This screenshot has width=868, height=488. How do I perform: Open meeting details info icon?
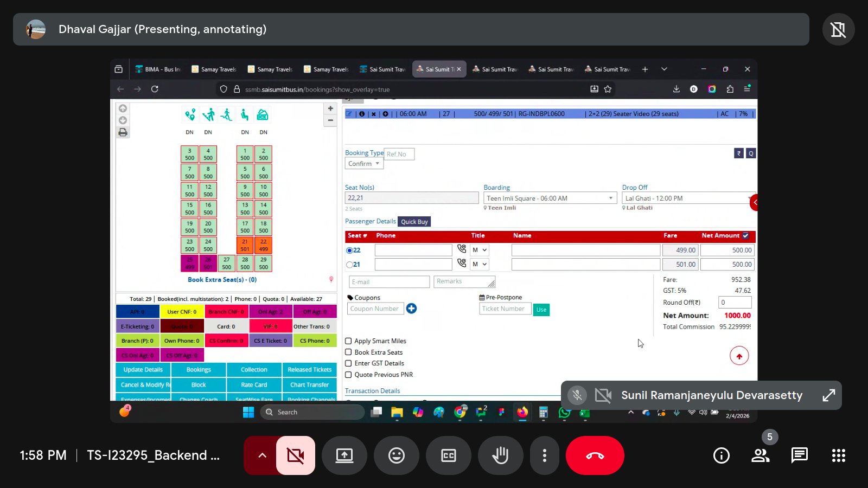tap(721, 455)
